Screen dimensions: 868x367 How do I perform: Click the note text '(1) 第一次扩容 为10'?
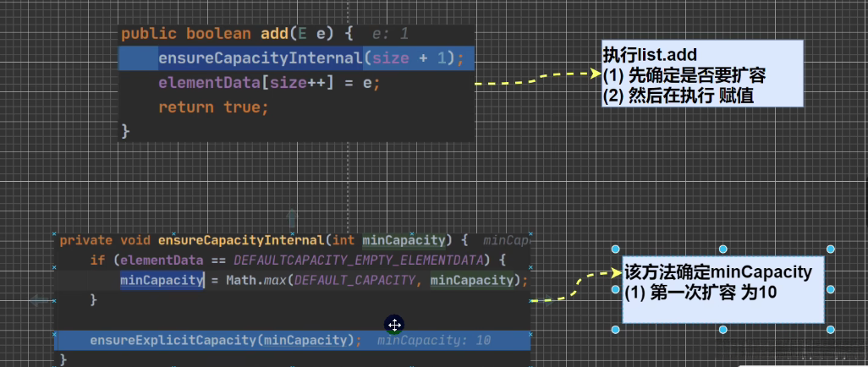[700, 293]
